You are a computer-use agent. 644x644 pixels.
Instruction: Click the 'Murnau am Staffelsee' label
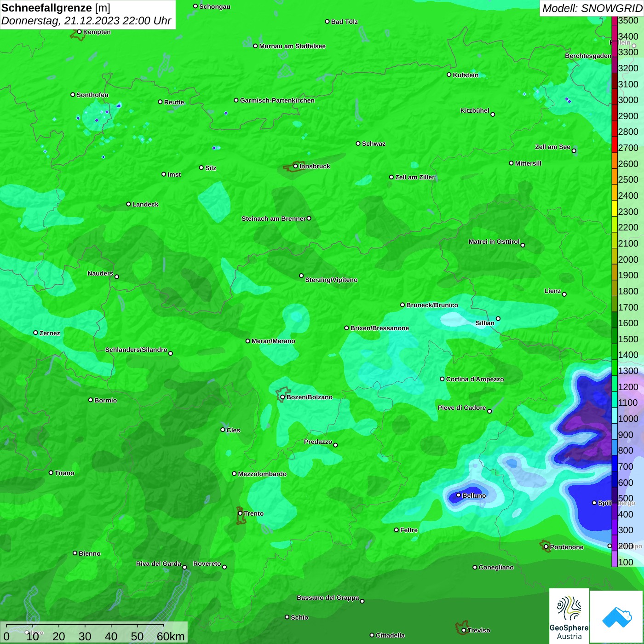(293, 46)
